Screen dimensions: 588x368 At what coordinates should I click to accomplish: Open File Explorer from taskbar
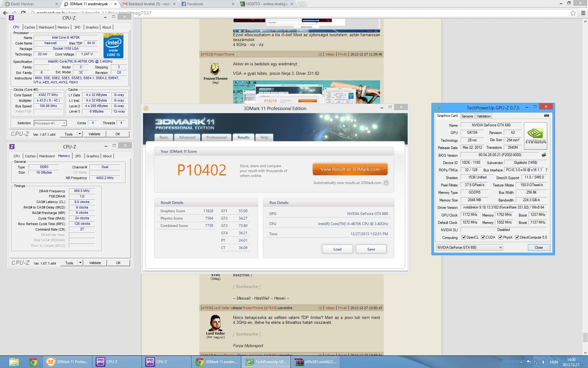(14, 362)
